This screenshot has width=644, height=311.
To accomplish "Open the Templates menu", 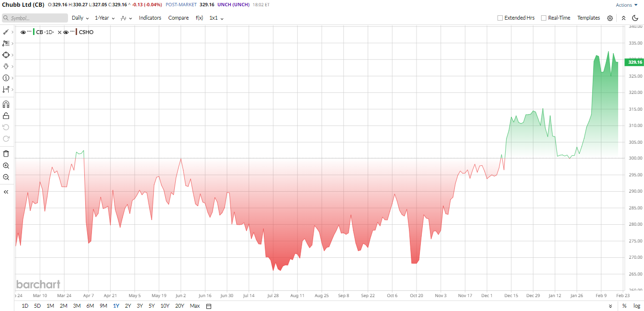I will point(588,18).
